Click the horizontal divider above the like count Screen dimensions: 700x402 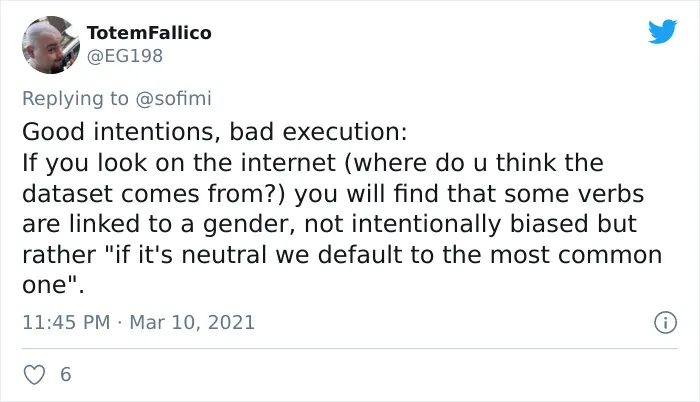350,348
